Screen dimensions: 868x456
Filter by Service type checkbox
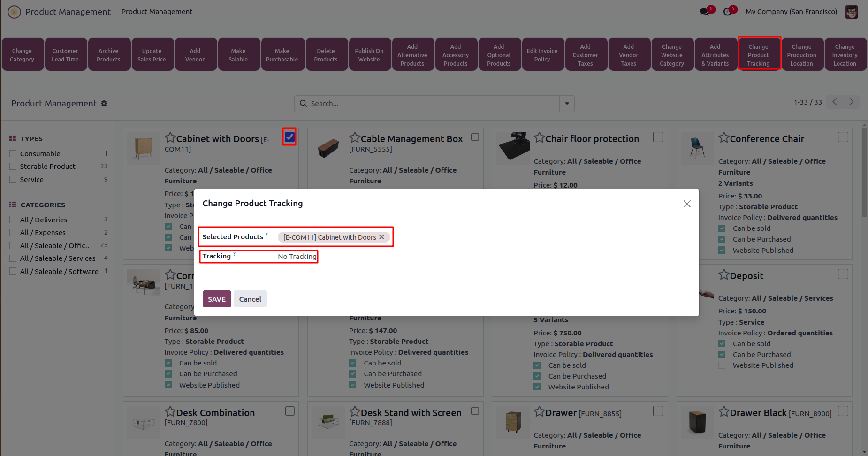(13, 179)
